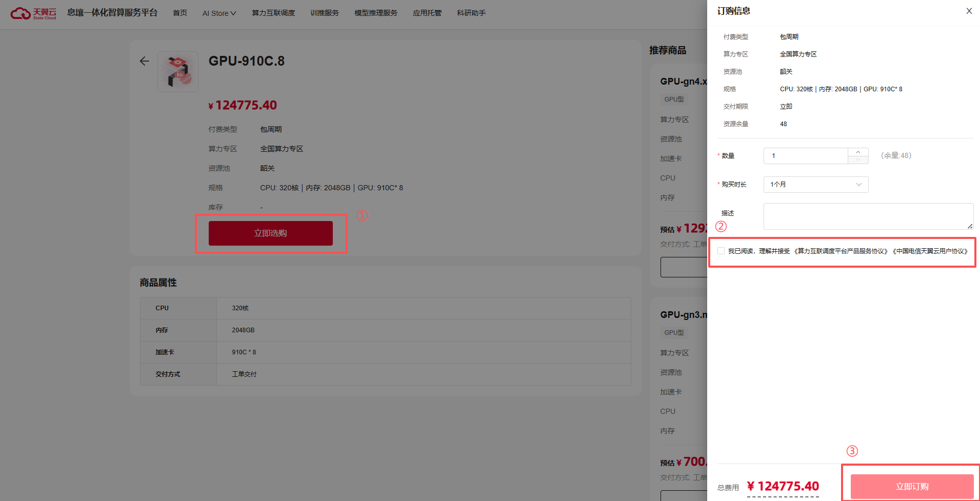Image resolution: width=980 pixels, height=501 pixels.
Task: Open the 首页 navigation item
Action: tap(180, 13)
